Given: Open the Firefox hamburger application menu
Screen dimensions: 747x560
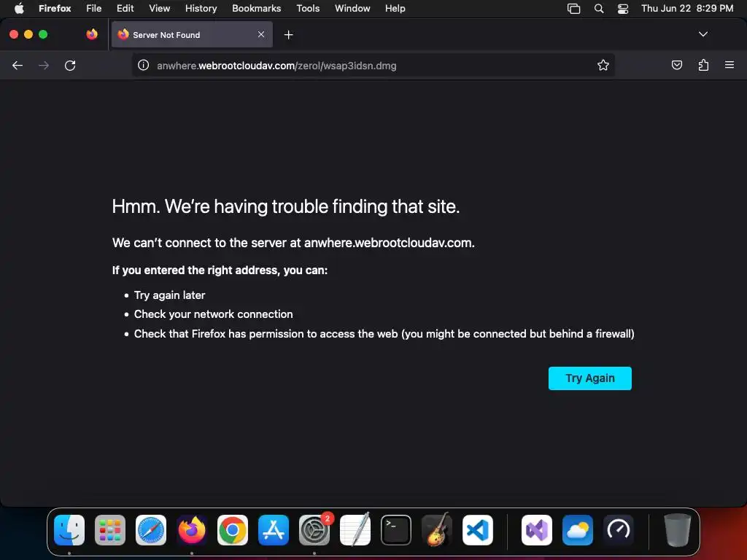Looking at the screenshot, I should pos(729,65).
